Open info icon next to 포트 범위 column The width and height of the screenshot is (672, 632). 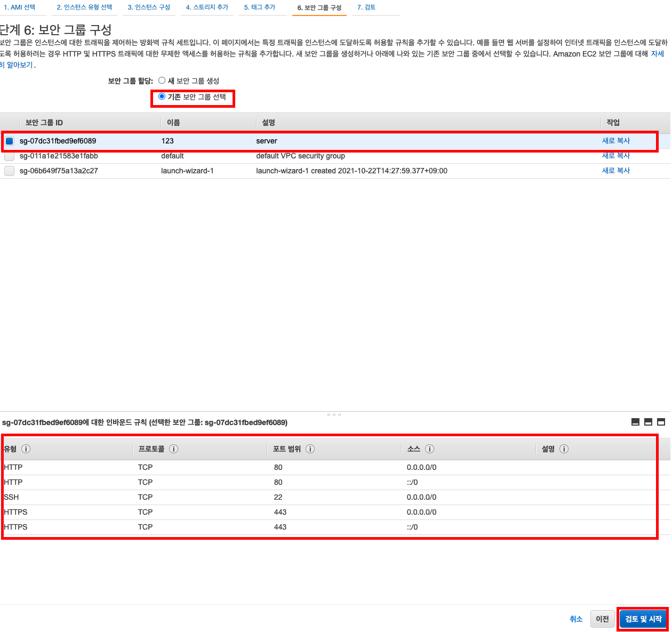point(310,449)
